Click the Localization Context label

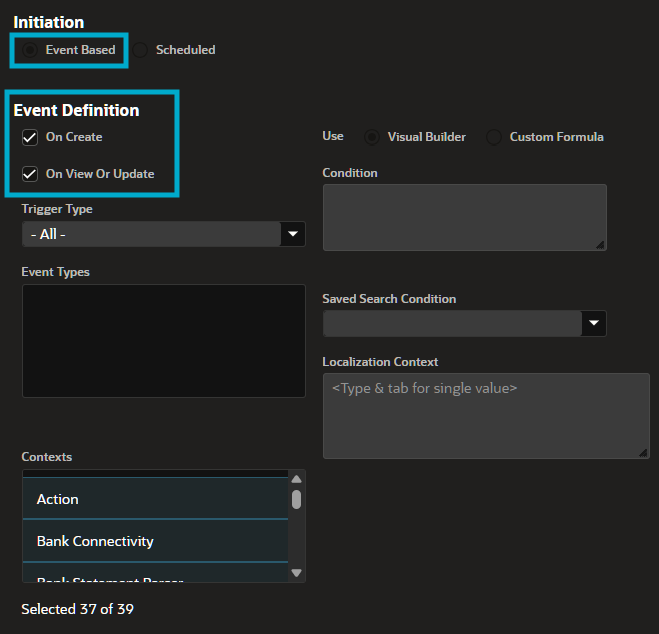click(380, 362)
